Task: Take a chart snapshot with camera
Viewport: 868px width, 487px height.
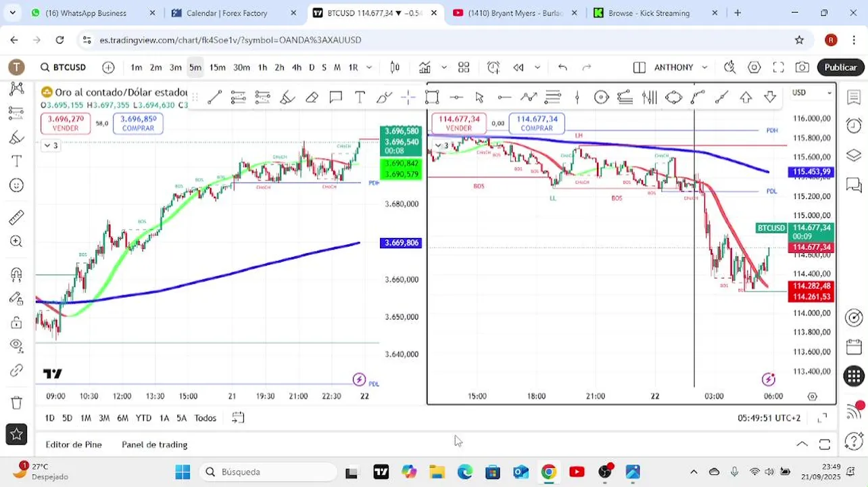Action: (802, 68)
